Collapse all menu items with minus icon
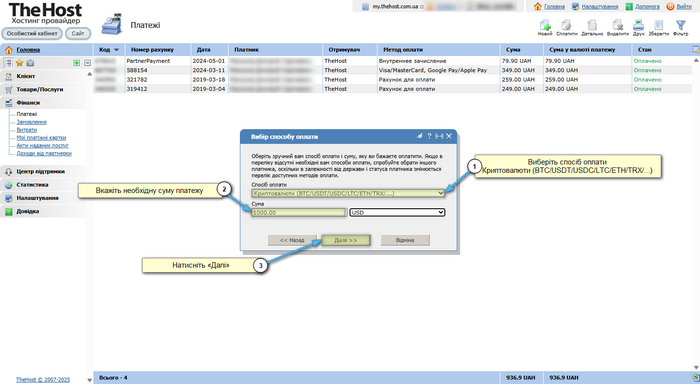Viewport: 700px width, 384px height. pos(87,63)
